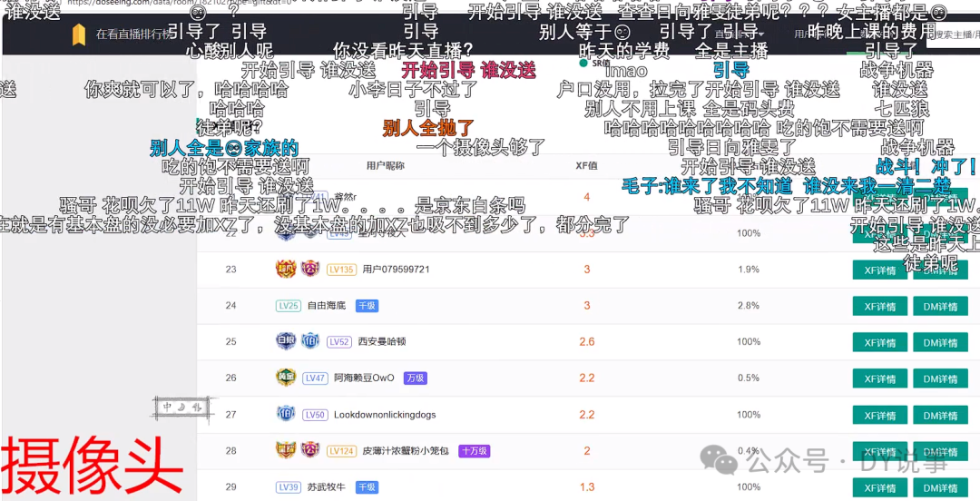Click the 伯 badge next to LV52
This screenshot has width=980, height=501.
pos(310,341)
